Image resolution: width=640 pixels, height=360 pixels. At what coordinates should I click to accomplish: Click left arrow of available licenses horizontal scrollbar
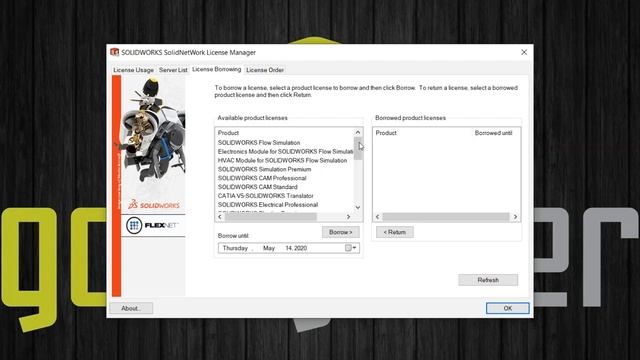(x=220, y=217)
